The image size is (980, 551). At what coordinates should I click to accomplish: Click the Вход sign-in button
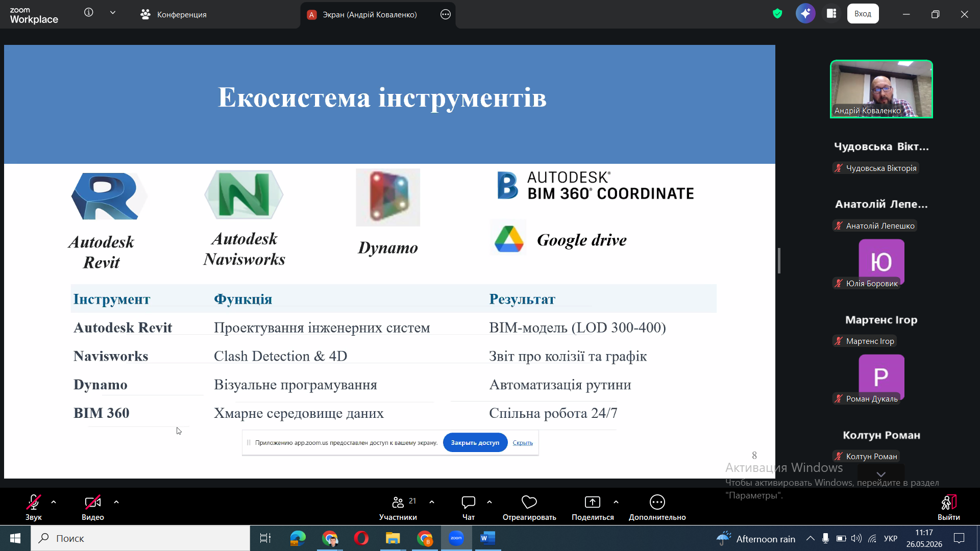click(x=863, y=14)
